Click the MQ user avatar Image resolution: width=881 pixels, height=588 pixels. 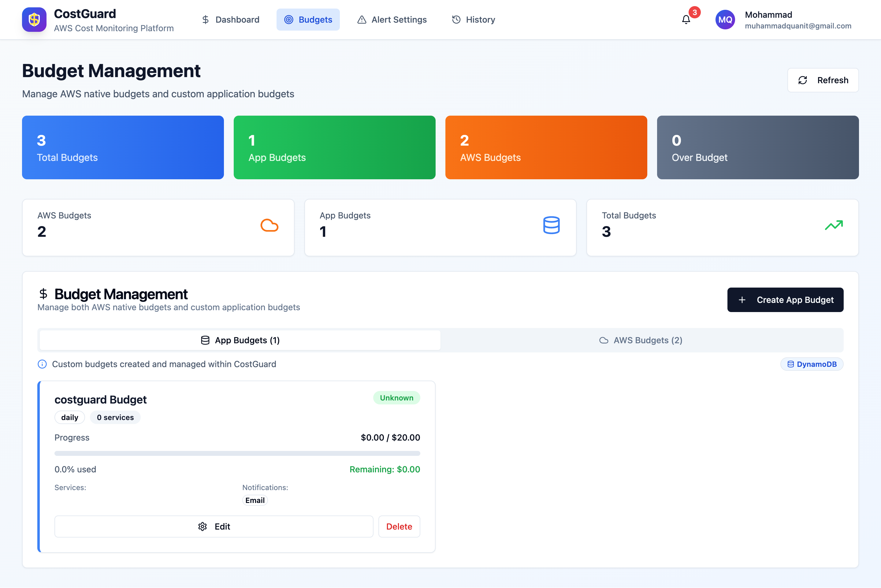click(725, 20)
